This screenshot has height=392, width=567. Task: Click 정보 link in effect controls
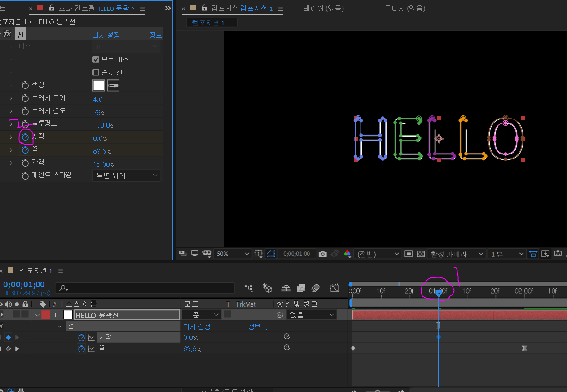156,35
